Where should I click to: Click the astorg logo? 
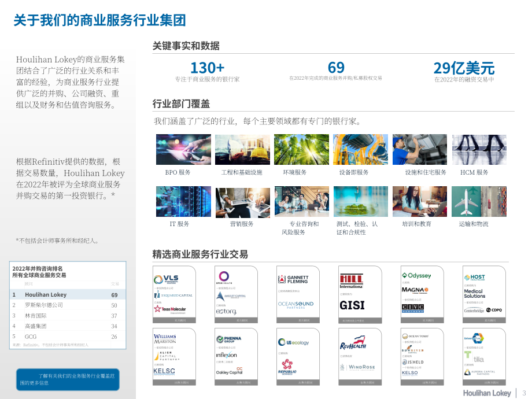(226, 311)
